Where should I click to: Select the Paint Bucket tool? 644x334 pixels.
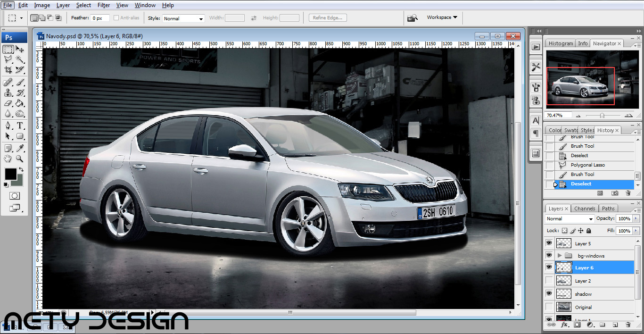click(20, 103)
